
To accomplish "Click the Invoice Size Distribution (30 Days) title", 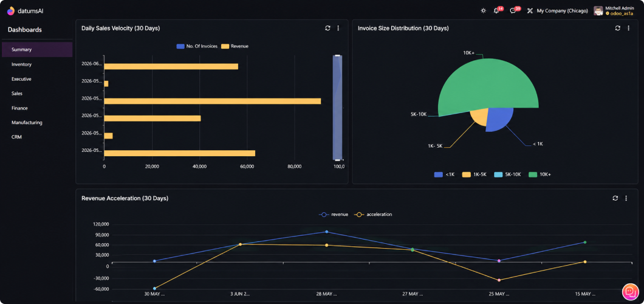I will pos(403,29).
